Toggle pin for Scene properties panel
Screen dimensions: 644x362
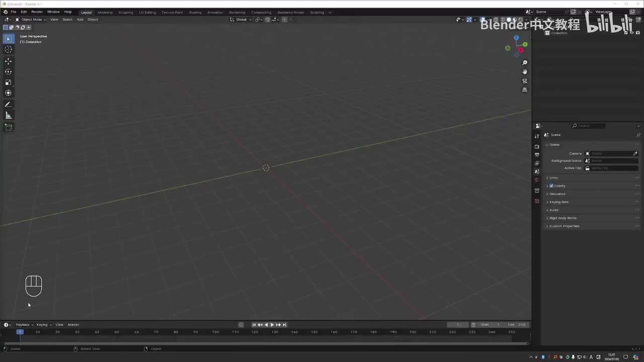pyautogui.click(x=638, y=135)
